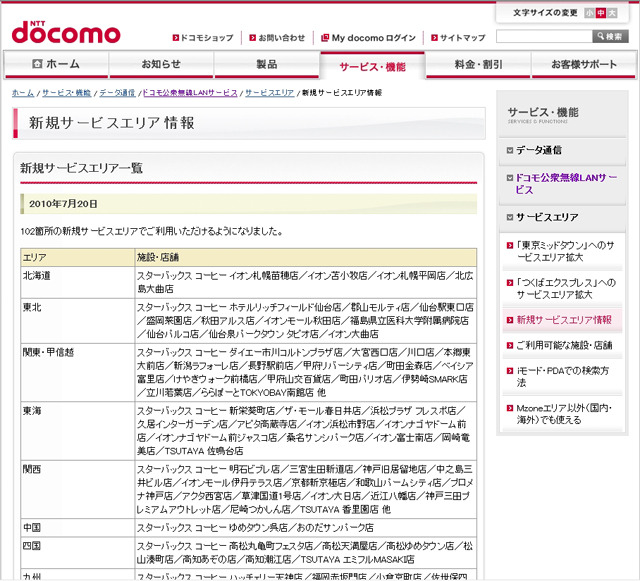Click arrow icon beside サイトマップ
Screen dimensions: 640x581
(x=434, y=38)
